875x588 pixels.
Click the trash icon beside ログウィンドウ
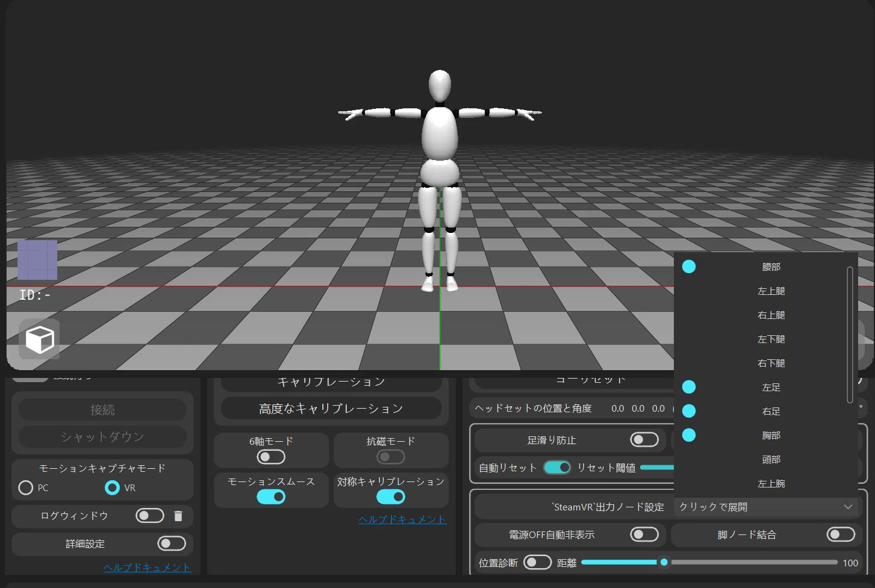(178, 516)
